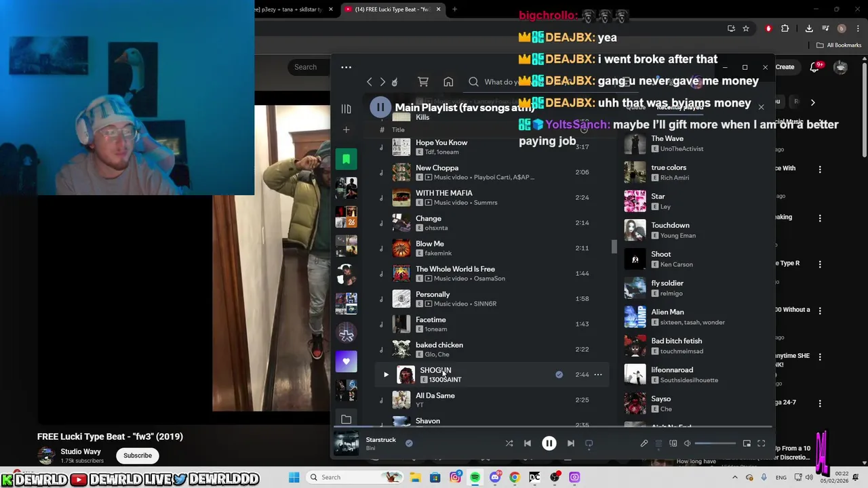Create new playlist with plus icon

346,129
